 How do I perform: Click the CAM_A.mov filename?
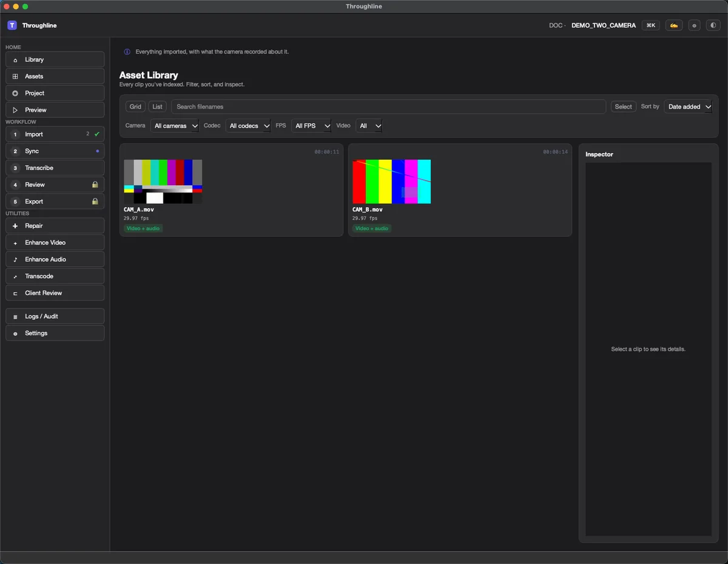[x=139, y=209]
